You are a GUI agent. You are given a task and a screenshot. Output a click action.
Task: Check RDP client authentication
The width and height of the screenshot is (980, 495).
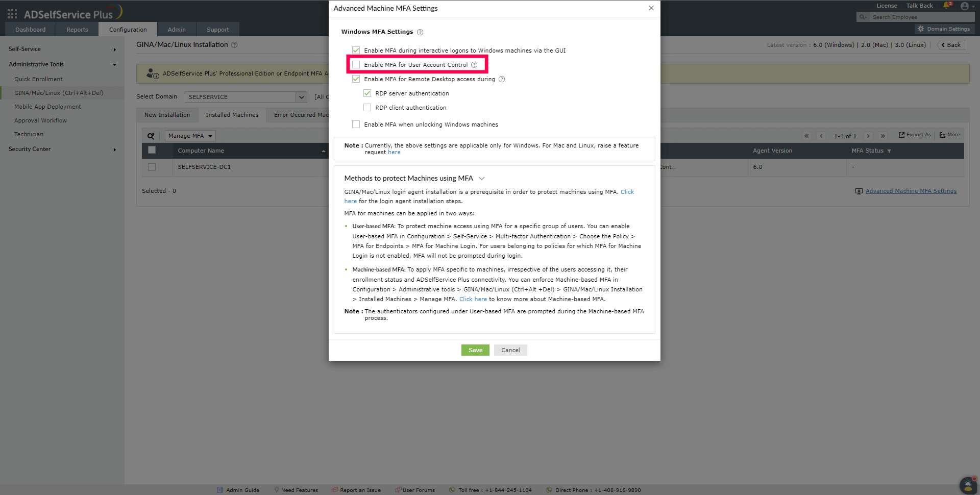pyautogui.click(x=367, y=108)
